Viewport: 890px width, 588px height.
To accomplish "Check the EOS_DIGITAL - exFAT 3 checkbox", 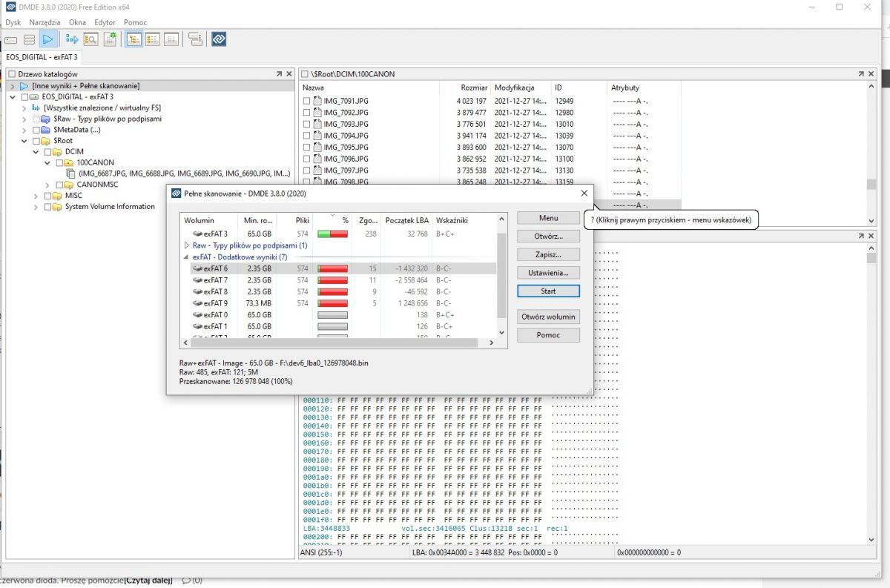I will tap(24, 97).
